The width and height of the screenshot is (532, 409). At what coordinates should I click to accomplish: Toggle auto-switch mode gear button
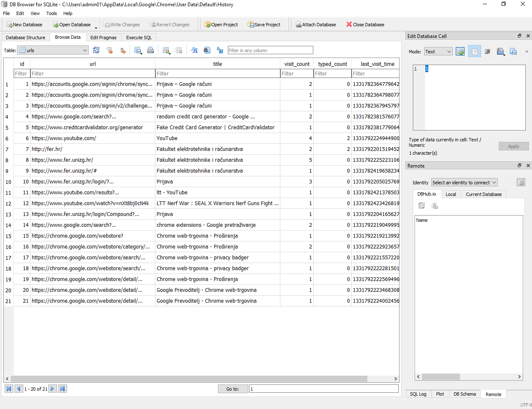(460, 52)
